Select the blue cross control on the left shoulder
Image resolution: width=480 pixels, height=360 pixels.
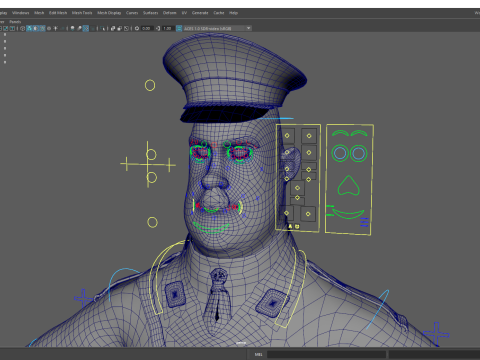click(x=83, y=298)
